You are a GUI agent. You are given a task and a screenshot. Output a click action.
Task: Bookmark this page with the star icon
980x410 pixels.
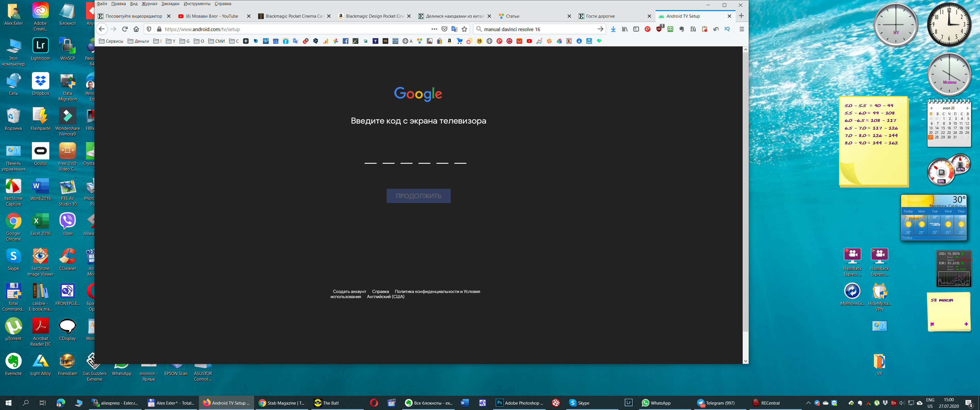[464, 29]
